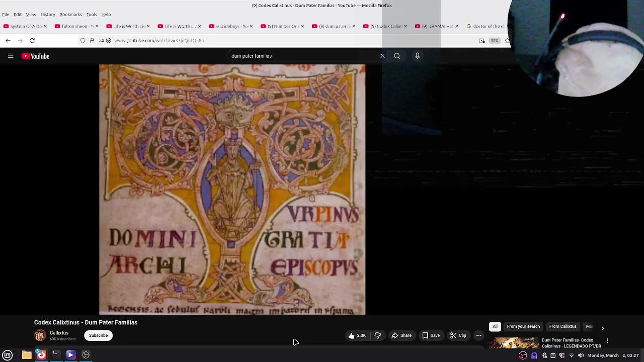
Task: Open the red taskbar app with badge 3
Action: pos(41,355)
